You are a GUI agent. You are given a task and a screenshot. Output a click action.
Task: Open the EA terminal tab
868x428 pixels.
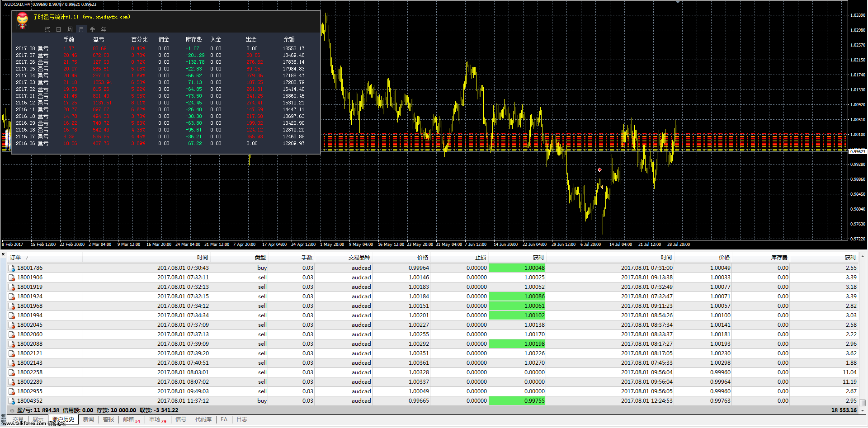click(224, 419)
